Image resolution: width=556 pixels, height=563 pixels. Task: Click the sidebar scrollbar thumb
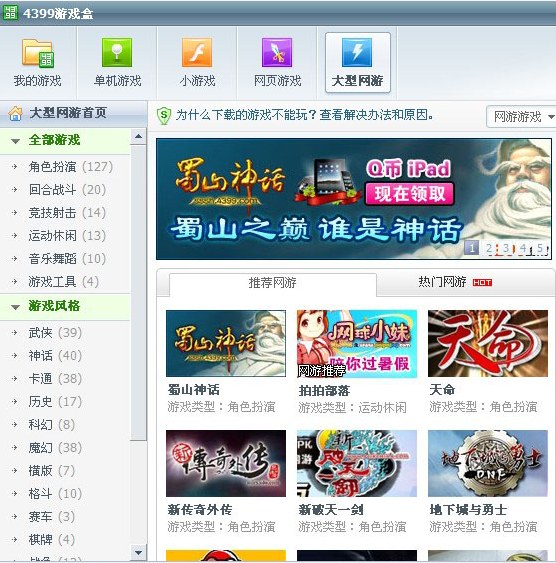point(139,293)
